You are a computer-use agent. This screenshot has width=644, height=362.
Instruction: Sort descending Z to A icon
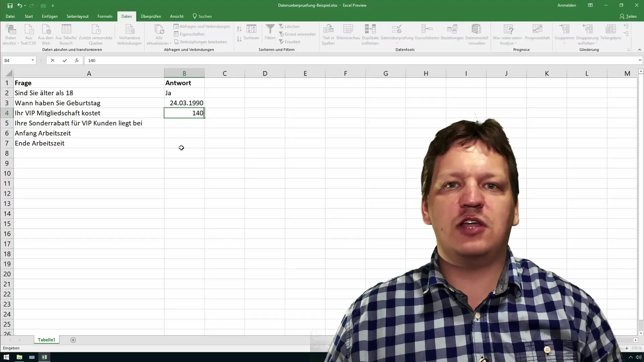[239, 39]
